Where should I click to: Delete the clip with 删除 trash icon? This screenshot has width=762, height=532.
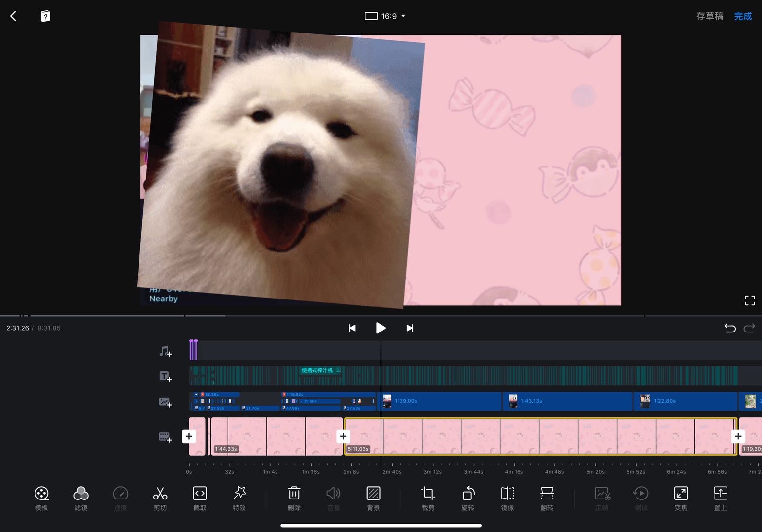294,498
